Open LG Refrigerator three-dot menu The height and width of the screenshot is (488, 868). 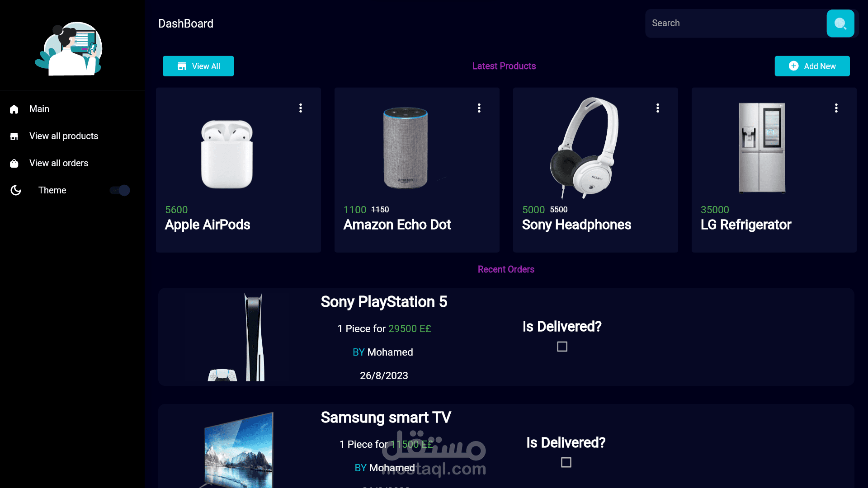(836, 108)
